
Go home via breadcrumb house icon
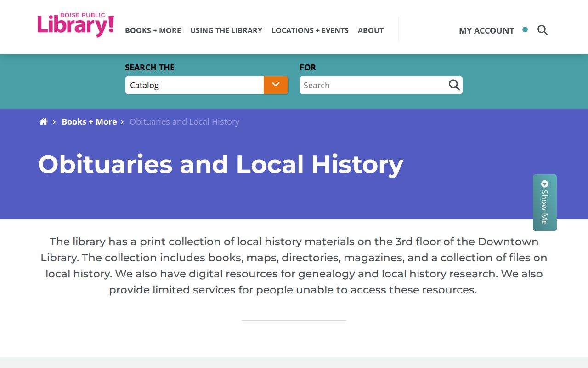pos(43,121)
